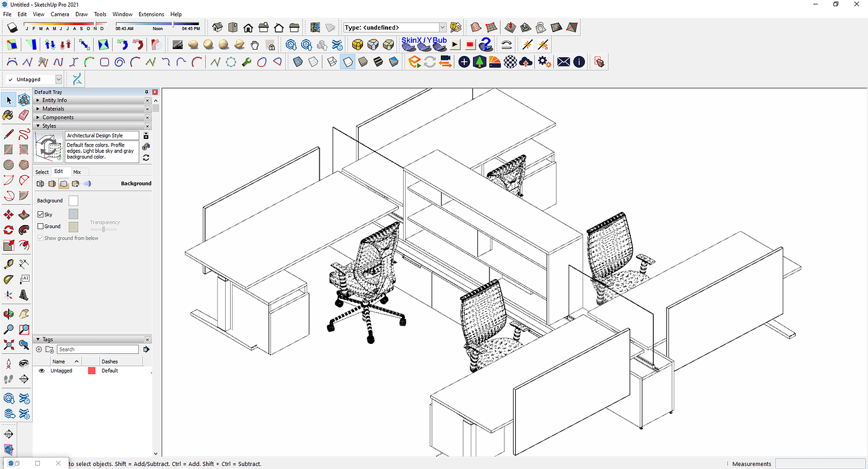Choose the Rotate tool
Image resolution: width=868 pixels, height=469 pixels.
click(8, 230)
